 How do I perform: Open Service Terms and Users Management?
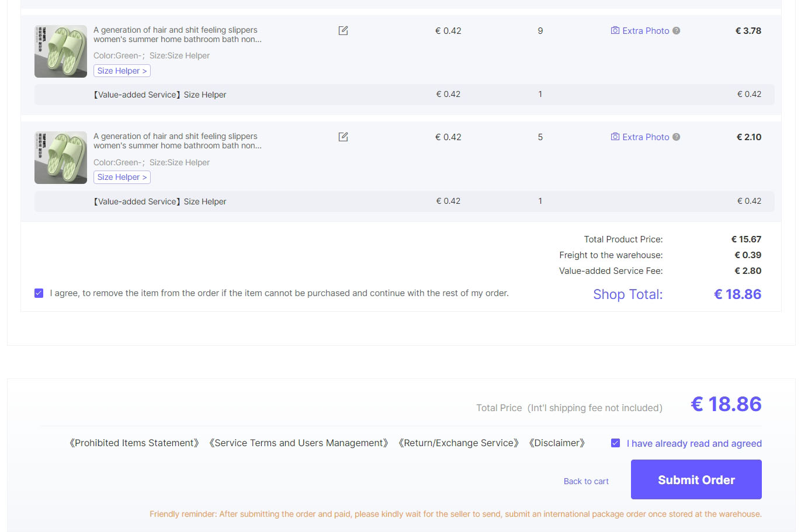tap(299, 443)
